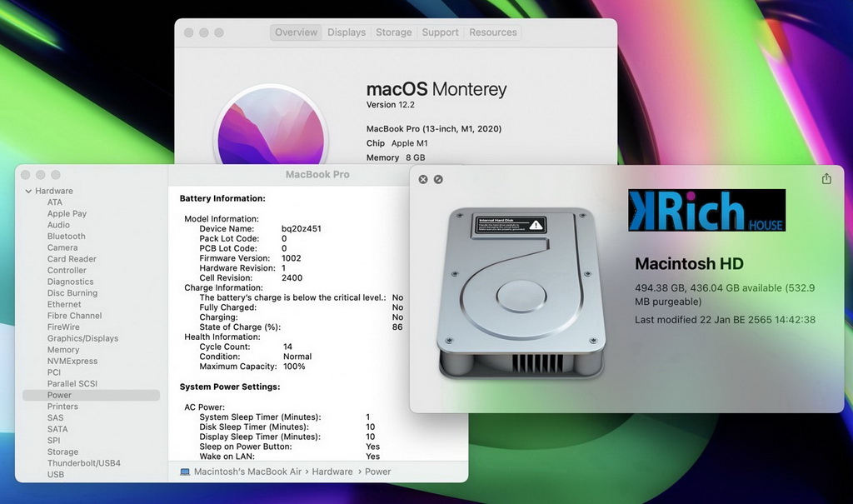Click the Battery Information heading
The image size is (853, 504).
click(x=222, y=198)
